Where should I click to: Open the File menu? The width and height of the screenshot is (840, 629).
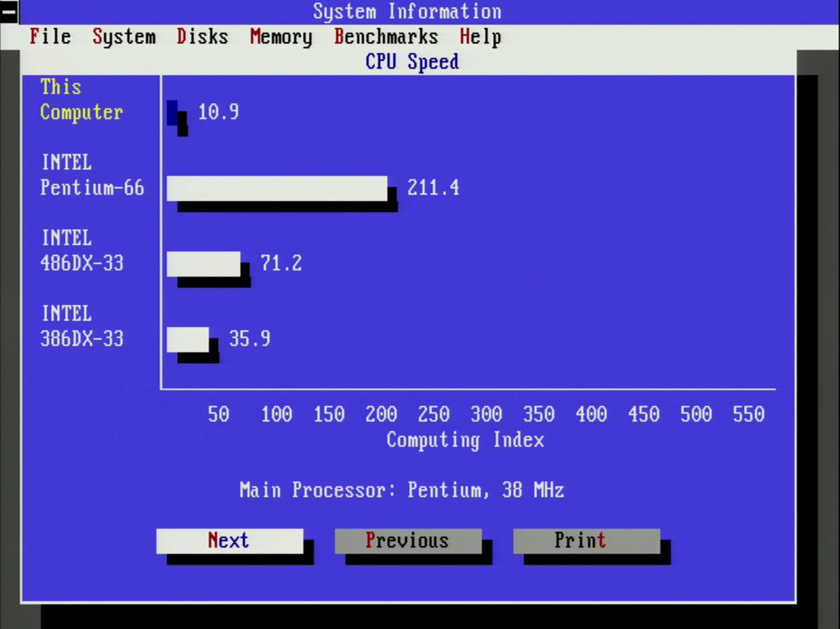[x=50, y=36]
